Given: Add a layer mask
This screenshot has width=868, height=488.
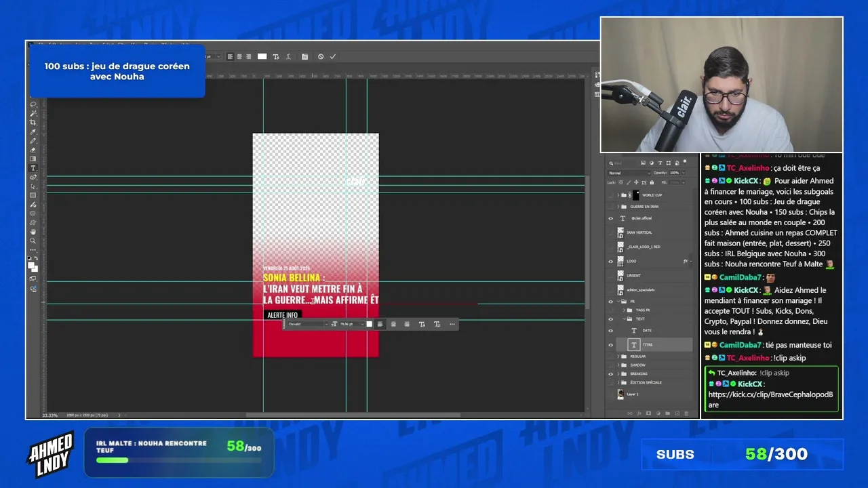Looking at the screenshot, I should 648,413.
